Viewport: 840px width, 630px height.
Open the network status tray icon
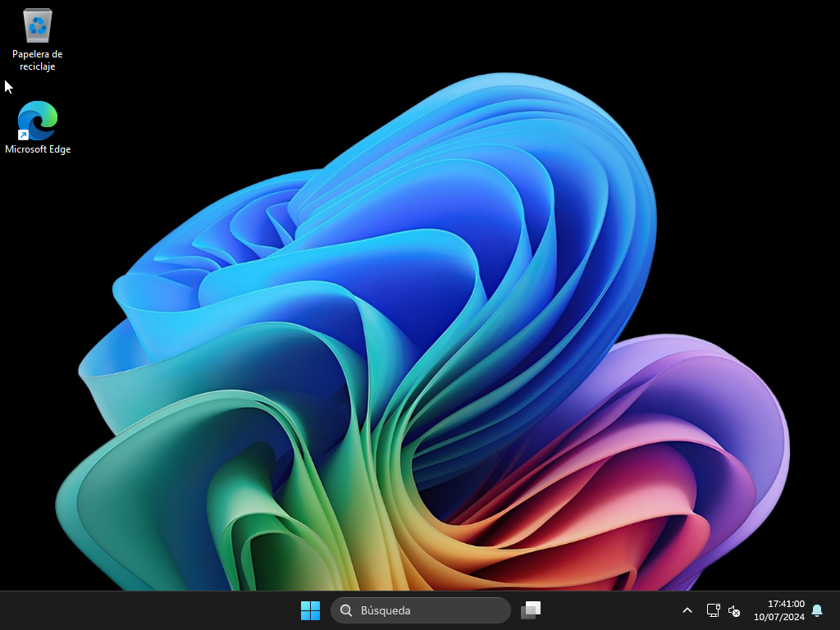pyautogui.click(x=713, y=610)
